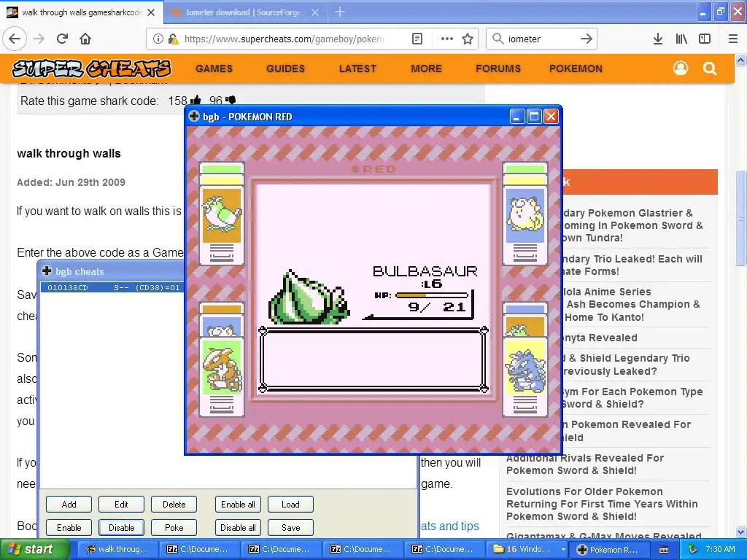This screenshot has height=560, width=747.
Task: Click the address bar URL field
Action: pyautogui.click(x=284, y=39)
